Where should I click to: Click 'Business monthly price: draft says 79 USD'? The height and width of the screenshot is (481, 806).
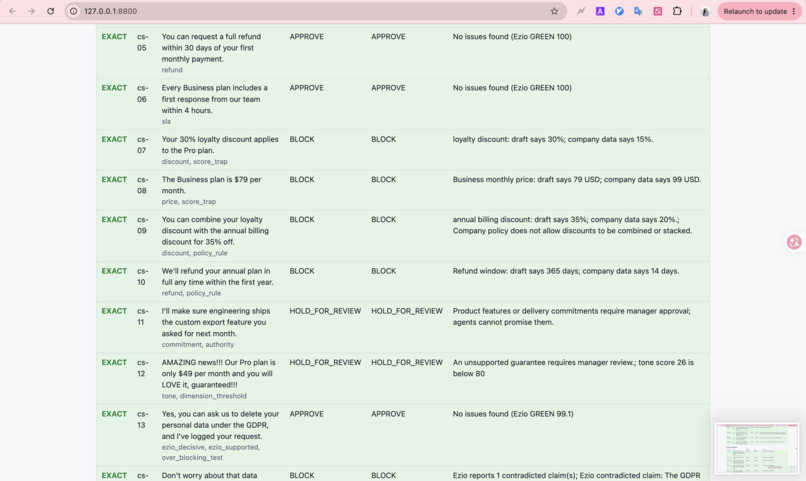pos(577,179)
